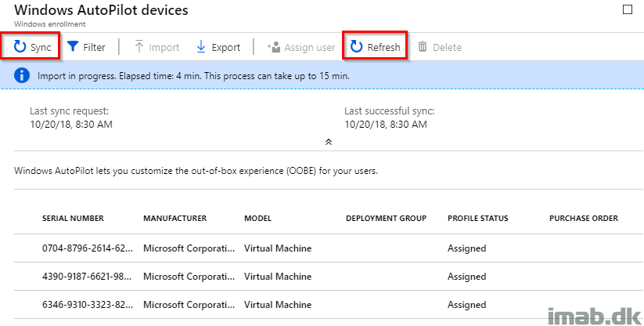The height and width of the screenshot is (326, 644).
Task: Click the blue info icon in banner
Action: click(22, 76)
